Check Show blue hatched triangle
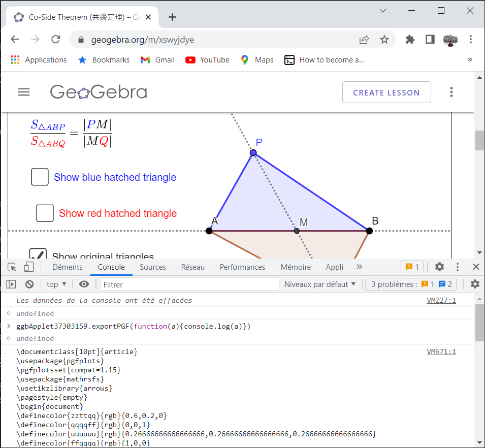Screen dimensions: 485x448 point(40,177)
